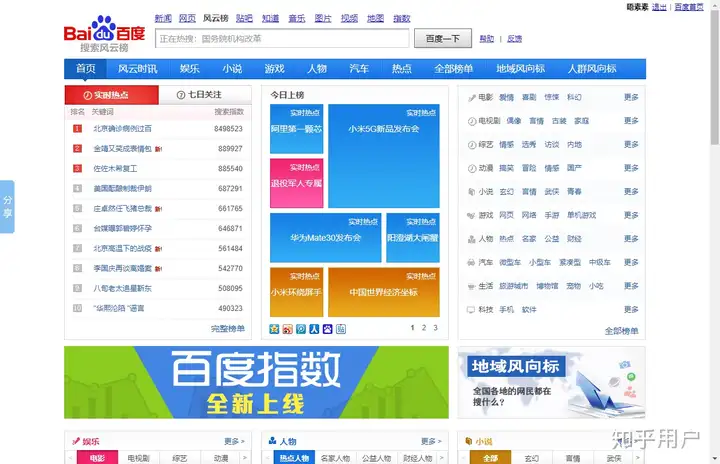Open the 地域风向标 navigation item
The width and height of the screenshot is (720, 464).
(x=520, y=69)
